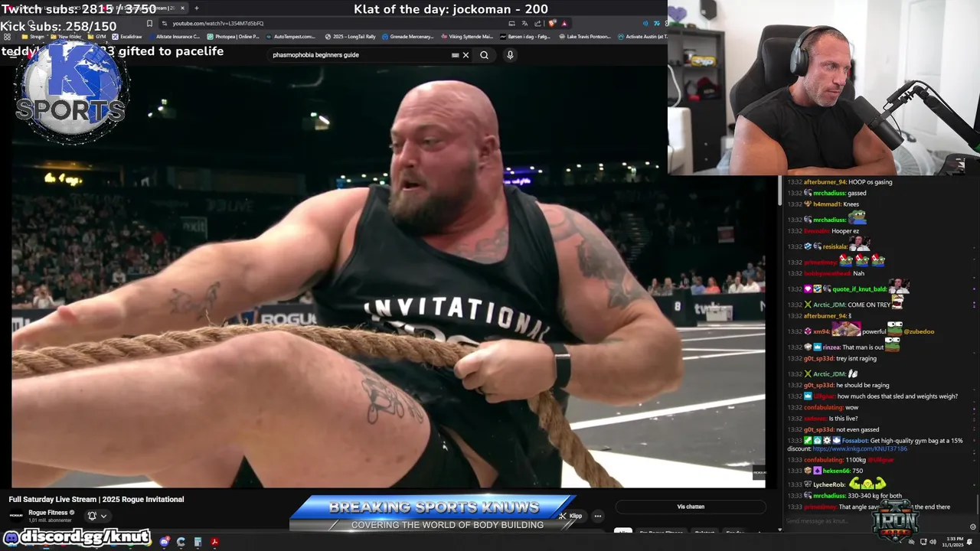The width and height of the screenshot is (980, 551).
Task: Click the Rogue Fitness channel avatar
Action: (16, 516)
